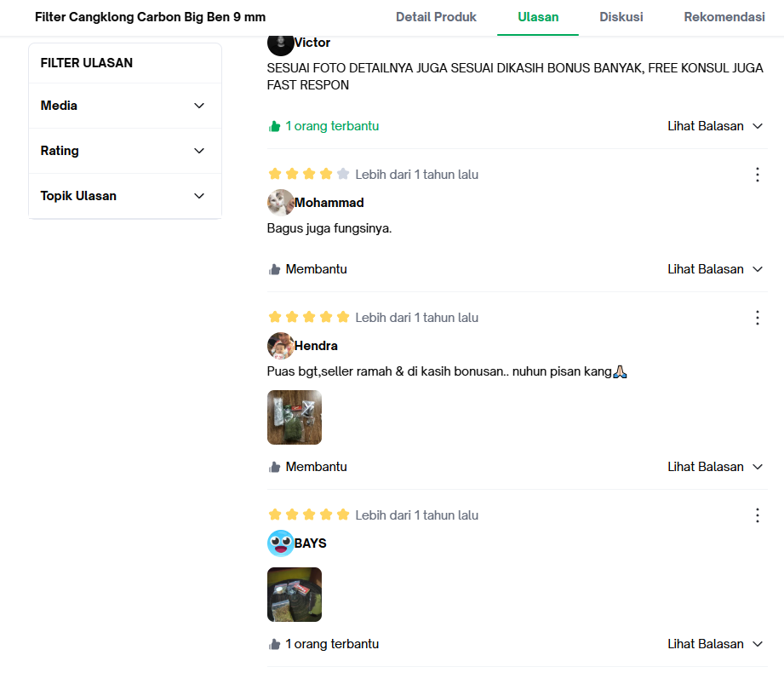This screenshot has width=784, height=690.
Task: Expand the Media filter section
Action: coord(125,106)
